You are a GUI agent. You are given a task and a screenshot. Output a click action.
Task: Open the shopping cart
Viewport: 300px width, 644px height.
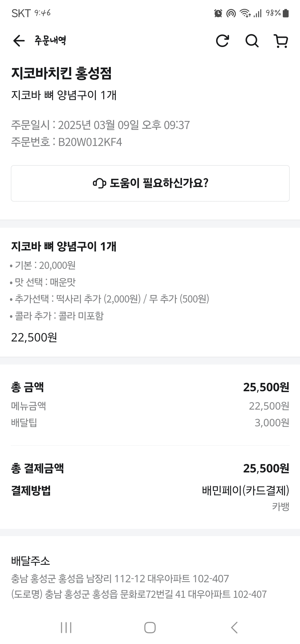(x=281, y=41)
